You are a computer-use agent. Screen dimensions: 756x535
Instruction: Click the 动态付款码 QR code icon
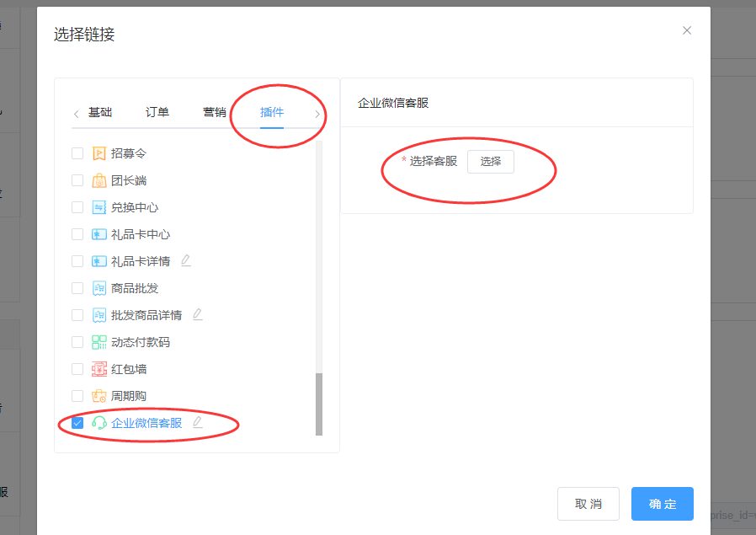pos(99,342)
